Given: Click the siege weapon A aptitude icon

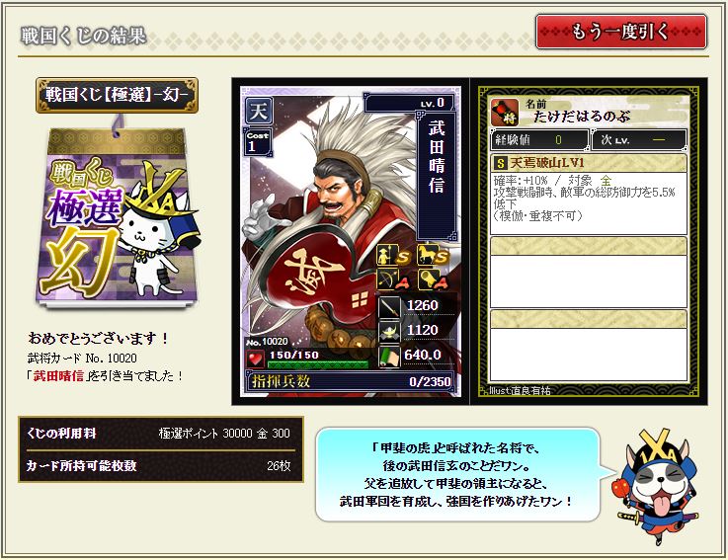Looking at the screenshot, I should pyautogui.click(x=433, y=280).
